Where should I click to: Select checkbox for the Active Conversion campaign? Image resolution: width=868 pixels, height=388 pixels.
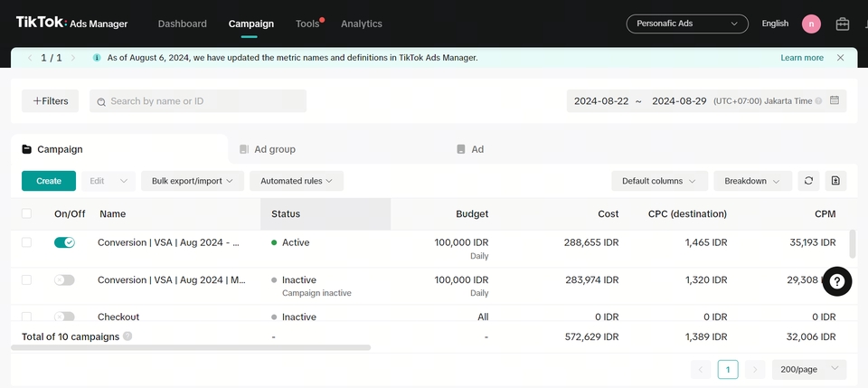click(x=26, y=242)
